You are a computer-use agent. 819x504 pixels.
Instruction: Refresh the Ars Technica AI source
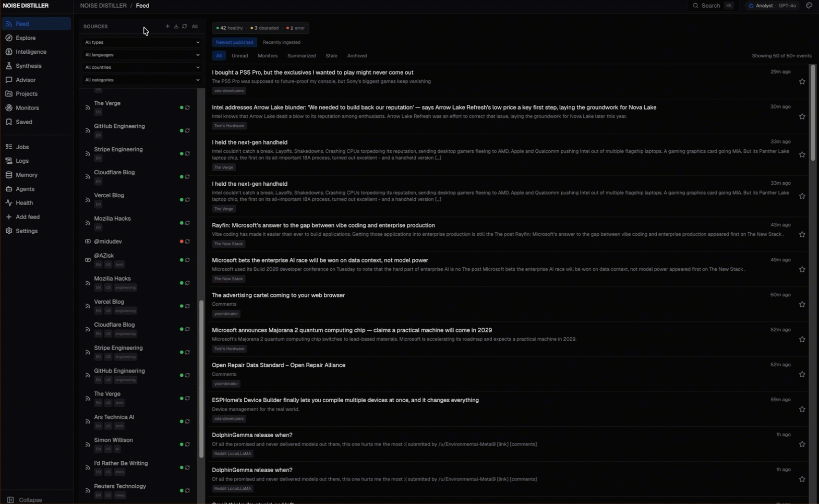187,422
